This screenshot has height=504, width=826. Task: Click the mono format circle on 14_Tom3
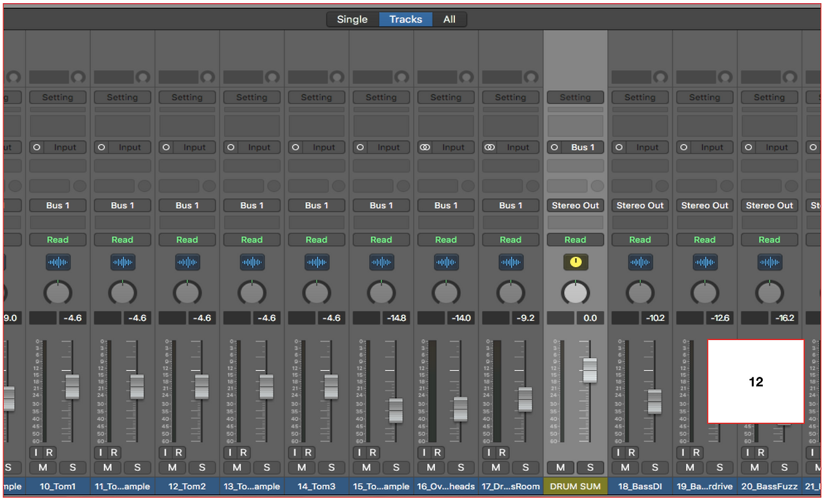click(296, 147)
